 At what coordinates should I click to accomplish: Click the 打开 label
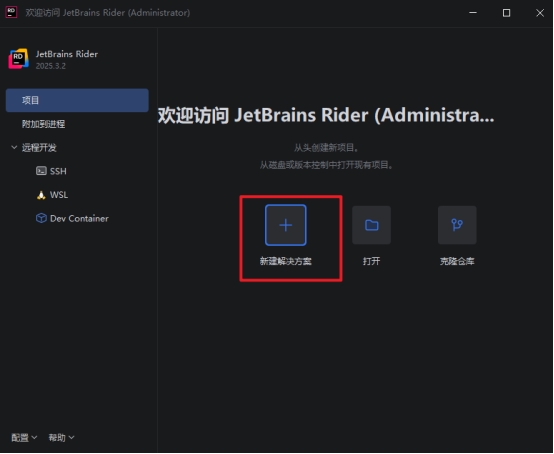click(x=371, y=261)
